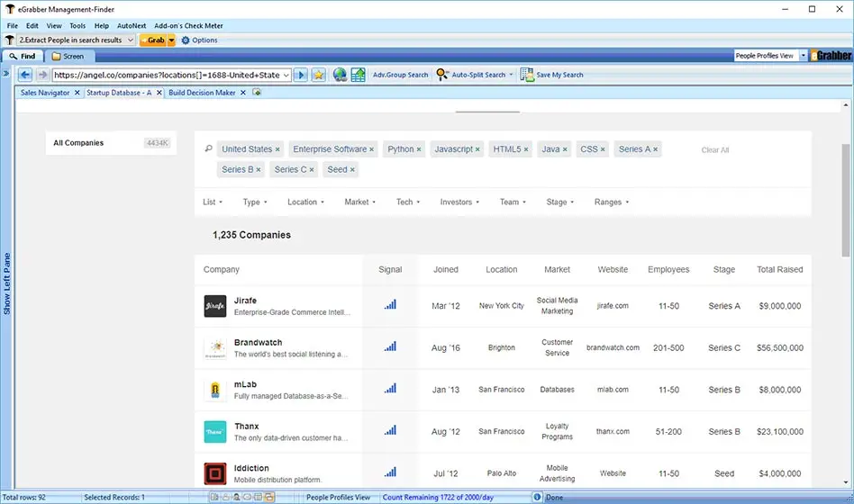Screen dimensions: 854x504
Task: Remove the Seed filter tag
Action: (352, 170)
